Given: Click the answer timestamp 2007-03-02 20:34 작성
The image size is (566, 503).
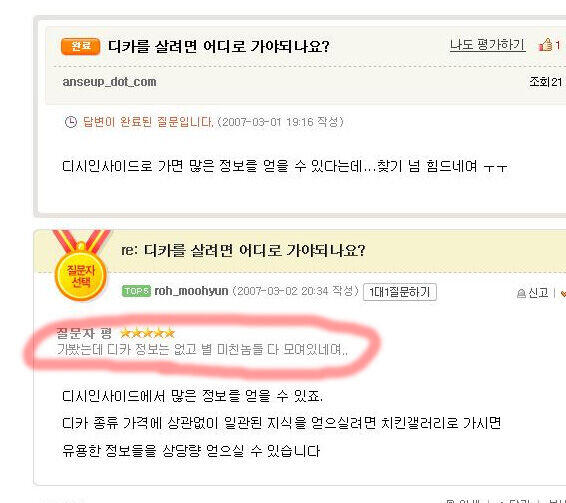Looking at the screenshot, I should tap(296, 291).
